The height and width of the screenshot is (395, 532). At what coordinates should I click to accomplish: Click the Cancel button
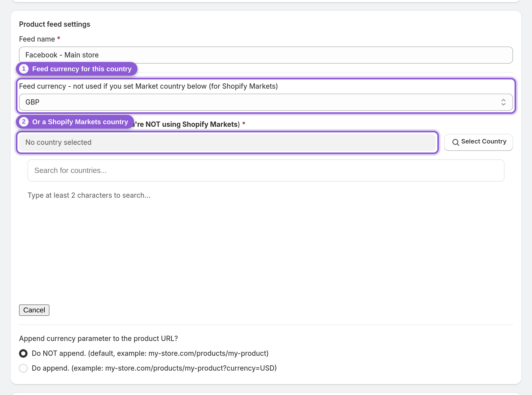(x=34, y=310)
